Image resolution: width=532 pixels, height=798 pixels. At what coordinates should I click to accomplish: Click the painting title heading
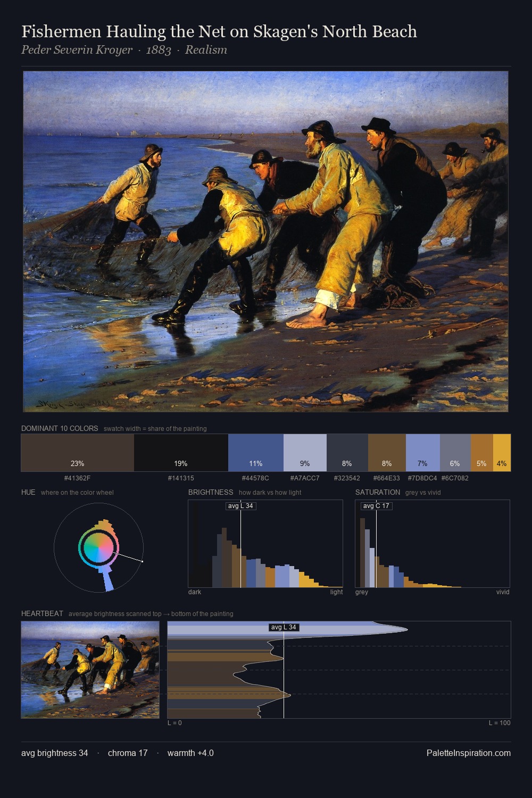point(219,31)
